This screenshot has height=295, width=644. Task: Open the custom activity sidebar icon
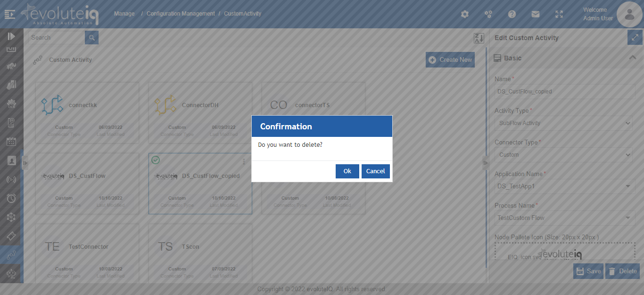pos(12,255)
